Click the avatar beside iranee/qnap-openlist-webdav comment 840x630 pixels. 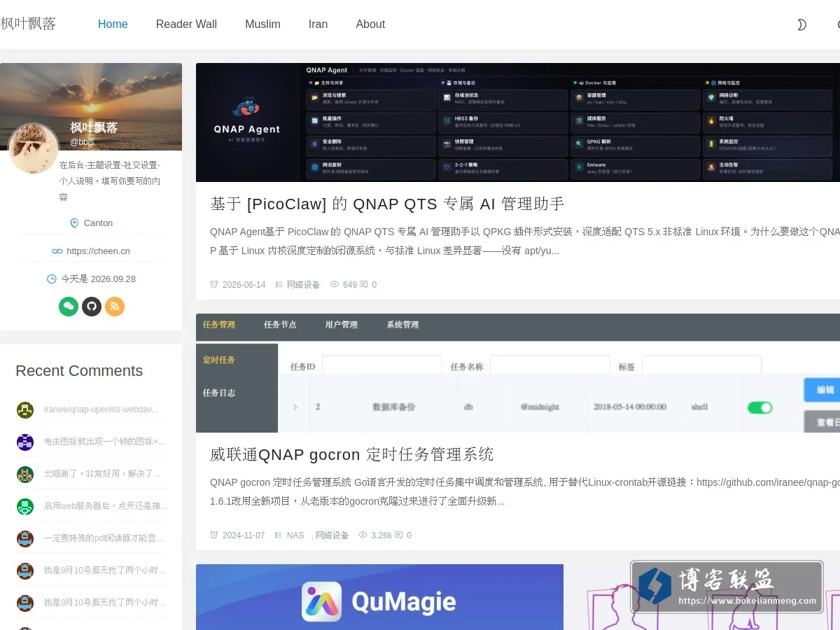tap(25, 409)
